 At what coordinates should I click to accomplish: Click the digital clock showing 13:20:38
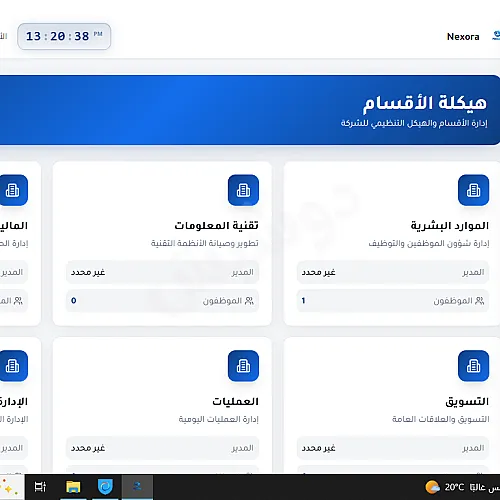click(x=64, y=36)
